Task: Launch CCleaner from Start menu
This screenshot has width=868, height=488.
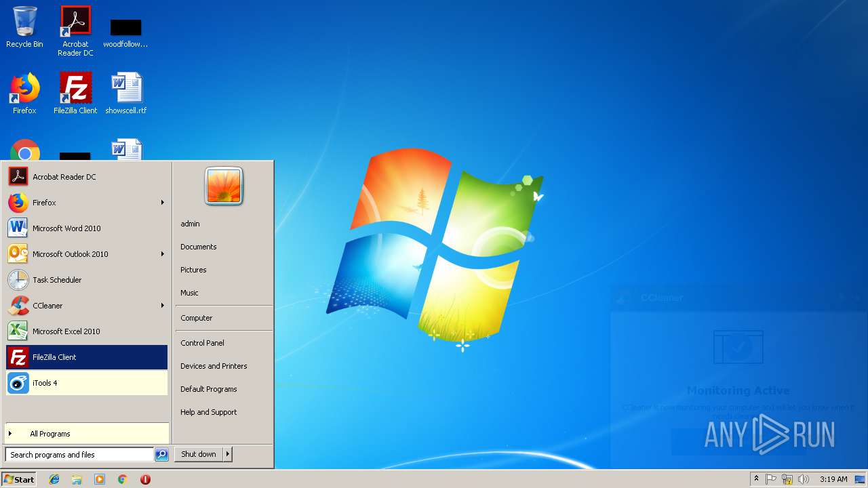Action: coord(87,306)
